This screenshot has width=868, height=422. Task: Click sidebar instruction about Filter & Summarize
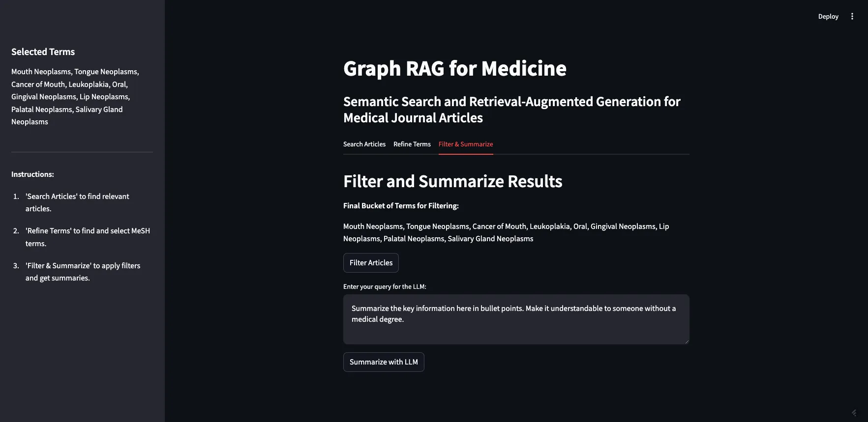(83, 272)
